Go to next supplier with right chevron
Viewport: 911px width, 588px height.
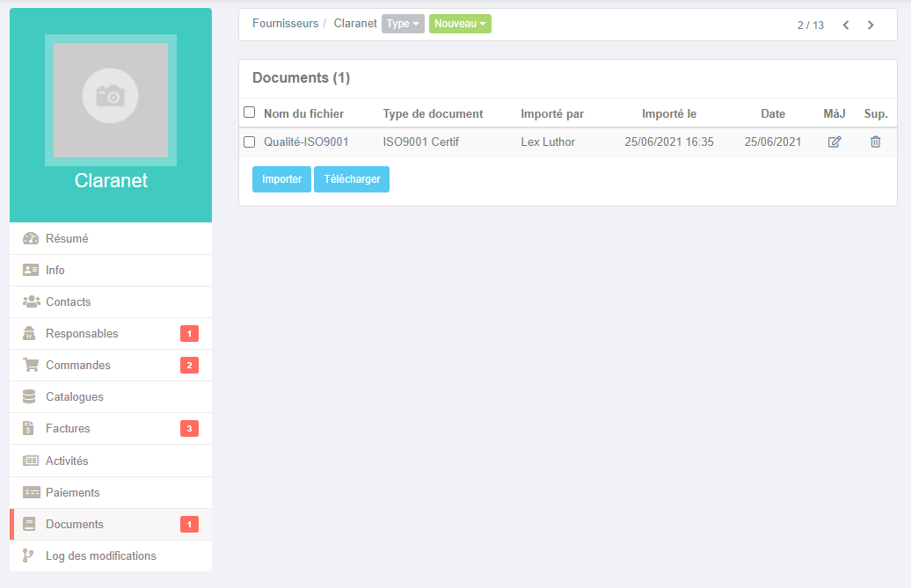871,25
